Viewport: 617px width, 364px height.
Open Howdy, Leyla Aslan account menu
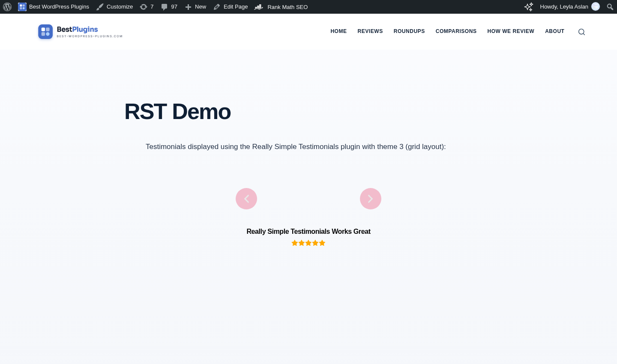[570, 7]
